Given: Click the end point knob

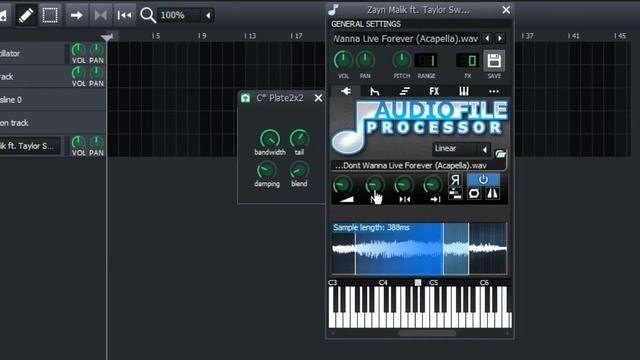Looking at the screenshot, I should click(x=404, y=185).
